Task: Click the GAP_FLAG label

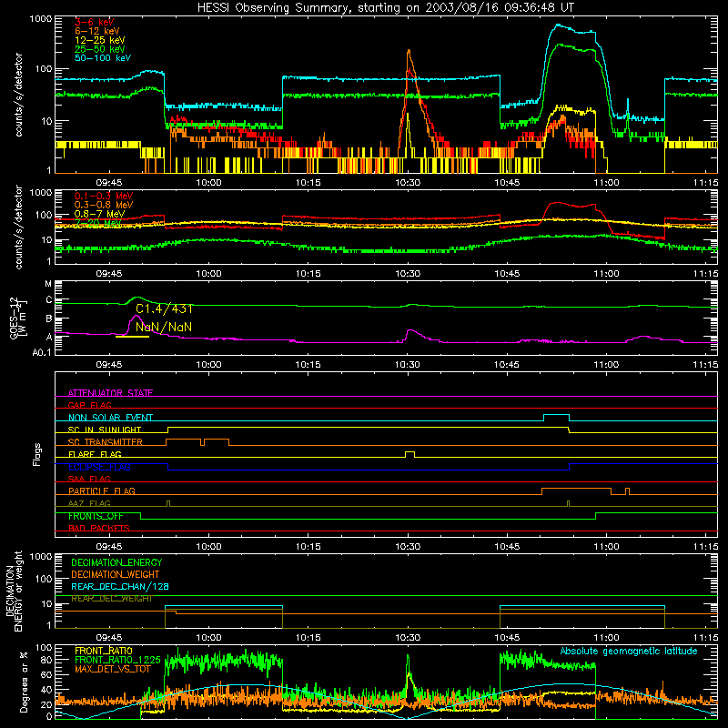Action: point(89,405)
